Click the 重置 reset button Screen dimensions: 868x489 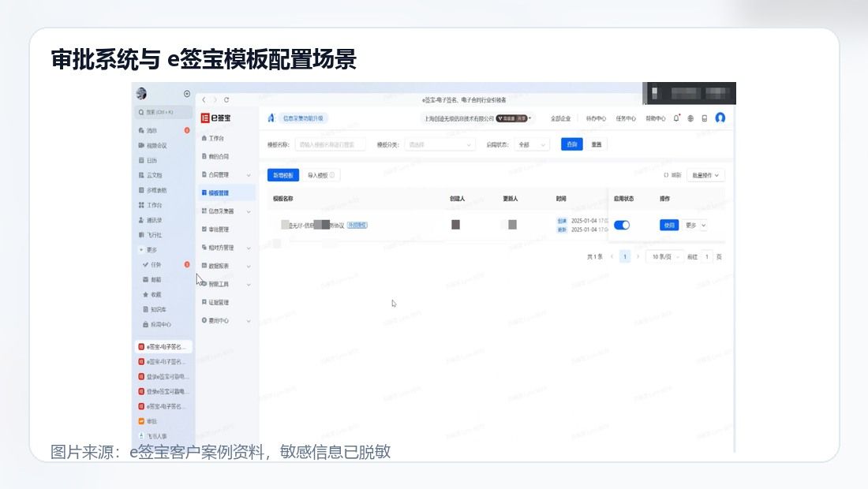click(x=597, y=144)
